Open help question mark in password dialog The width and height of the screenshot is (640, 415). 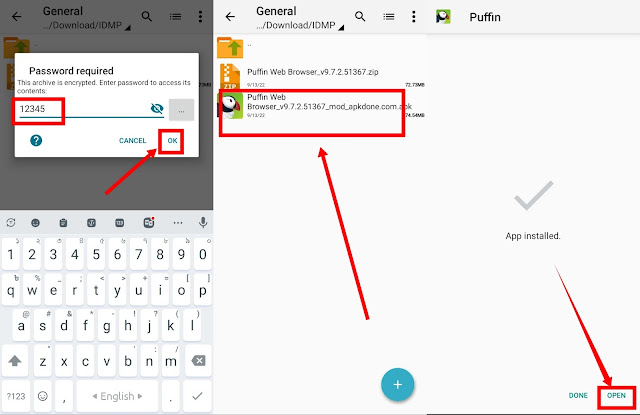(x=36, y=141)
